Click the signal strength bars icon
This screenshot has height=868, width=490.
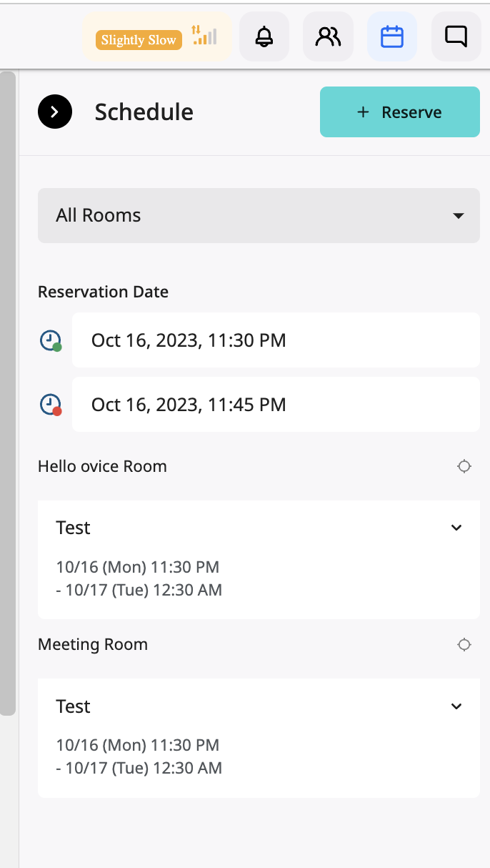point(204,35)
